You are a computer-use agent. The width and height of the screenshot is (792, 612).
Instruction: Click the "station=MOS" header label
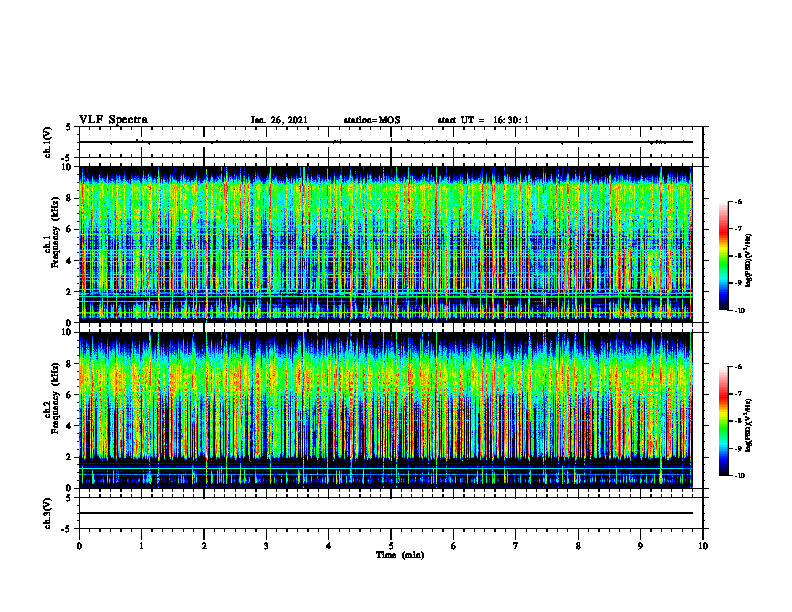372,120
